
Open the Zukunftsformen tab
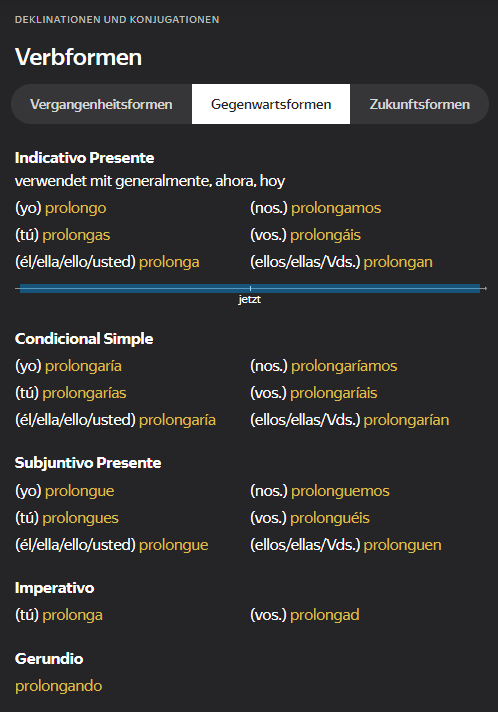[x=419, y=104]
